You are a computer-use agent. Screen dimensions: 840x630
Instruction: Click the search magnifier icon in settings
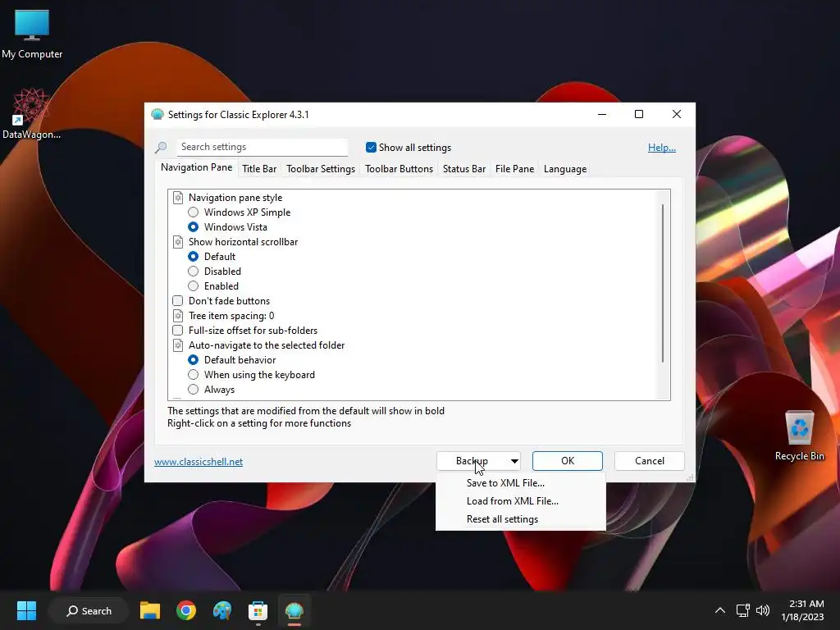point(161,147)
